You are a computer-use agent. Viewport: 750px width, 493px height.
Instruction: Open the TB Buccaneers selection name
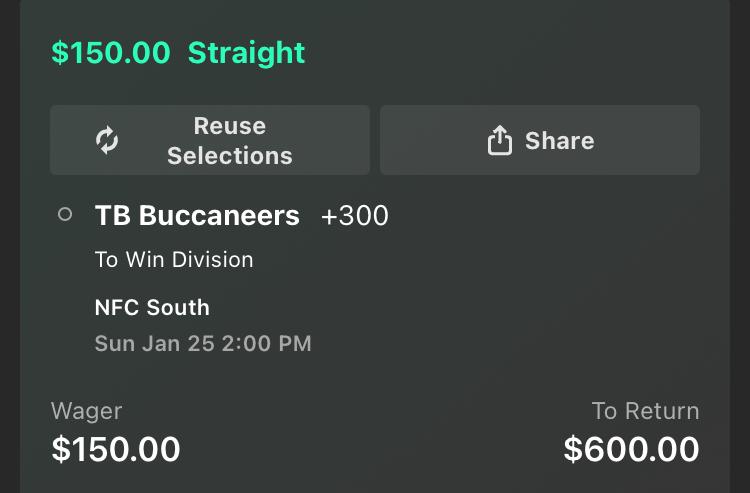pyautogui.click(x=197, y=215)
